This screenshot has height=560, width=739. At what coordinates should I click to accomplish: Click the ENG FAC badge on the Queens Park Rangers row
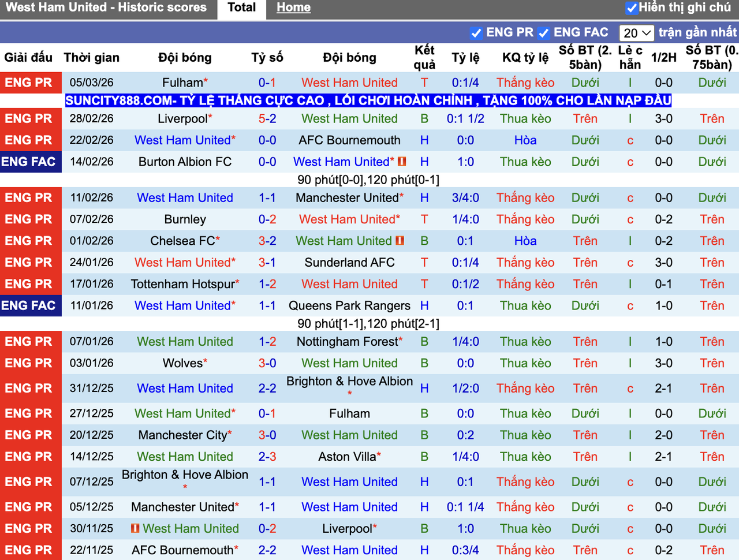(31, 305)
